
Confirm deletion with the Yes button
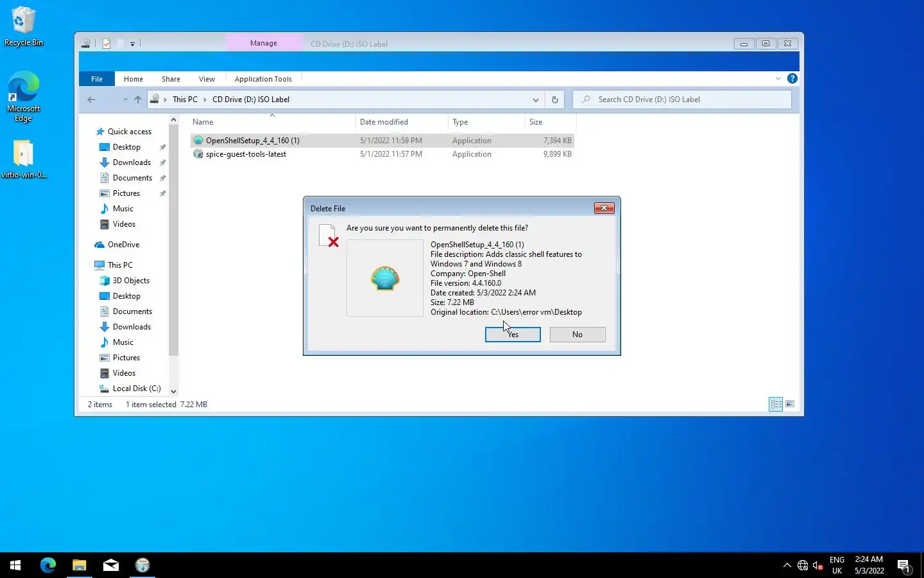tap(513, 335)
